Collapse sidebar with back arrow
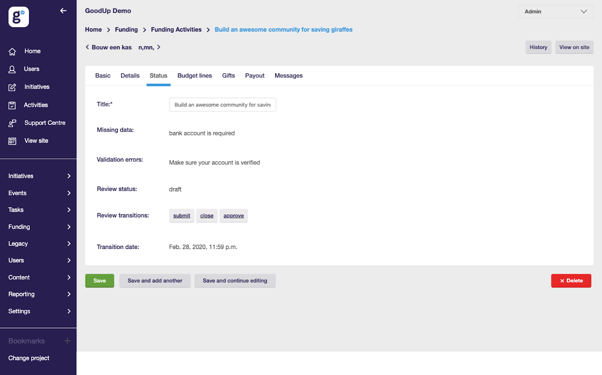The width and height of the screenshot is (602, 375). [63, 11]
